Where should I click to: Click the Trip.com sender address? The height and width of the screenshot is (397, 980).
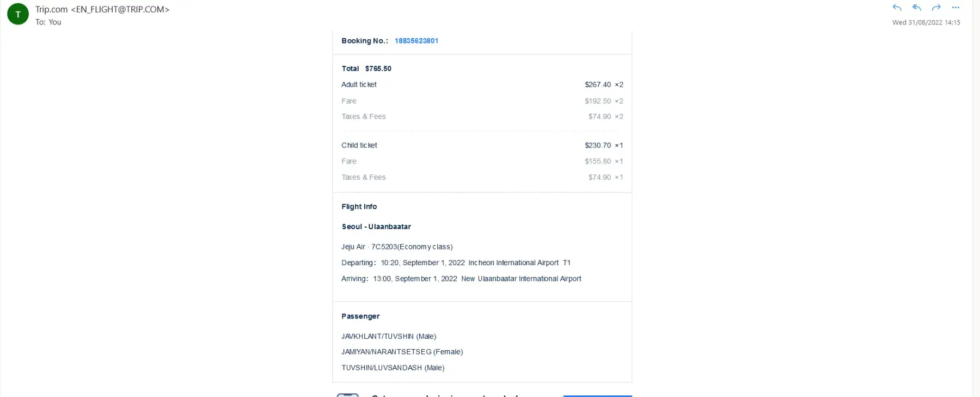click(102, 9)
